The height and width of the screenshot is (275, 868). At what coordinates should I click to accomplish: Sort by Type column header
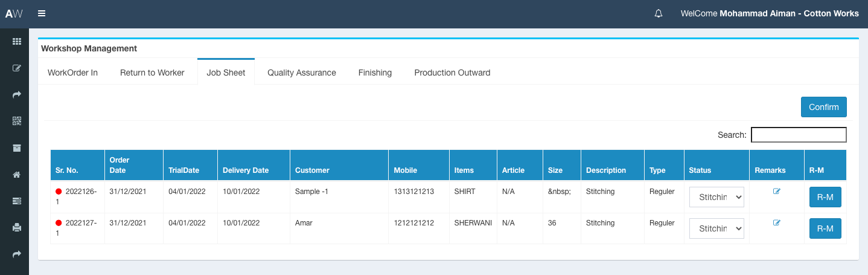[x=664, y=165]
